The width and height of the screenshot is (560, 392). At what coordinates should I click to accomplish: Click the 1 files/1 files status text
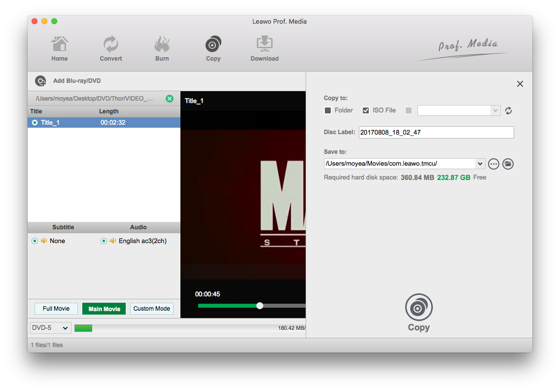tap(47, 345)
